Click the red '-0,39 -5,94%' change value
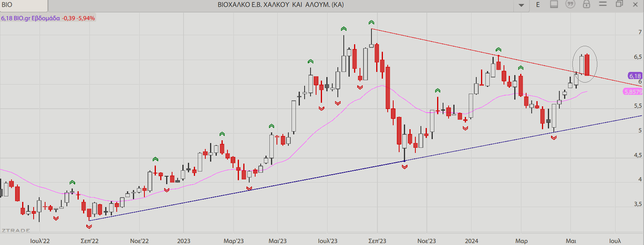Viewport: 644px width, 245px height. click(x=78, y=18)
